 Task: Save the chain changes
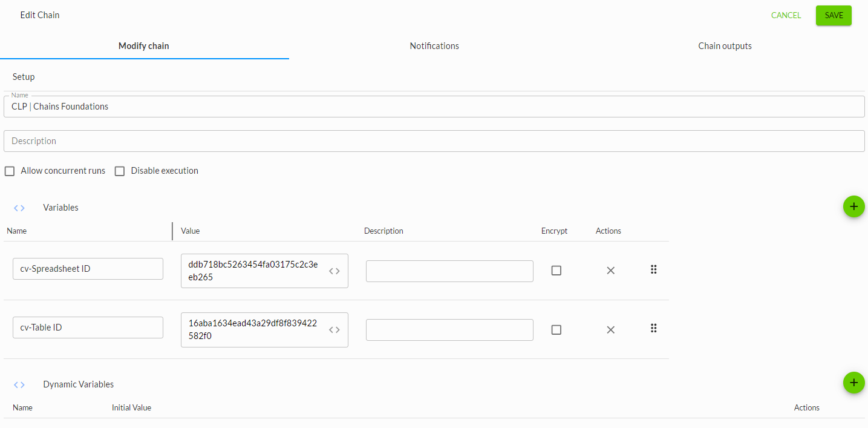833,16
